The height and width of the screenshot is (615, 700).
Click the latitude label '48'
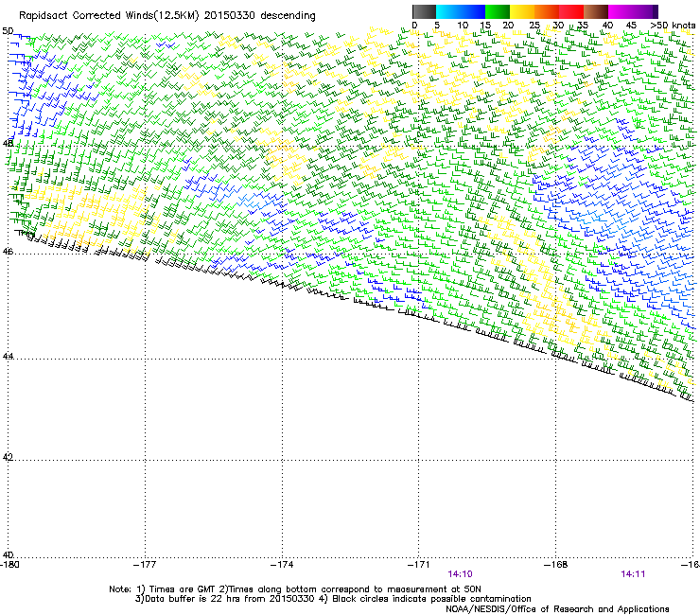(x=8, y=144)
